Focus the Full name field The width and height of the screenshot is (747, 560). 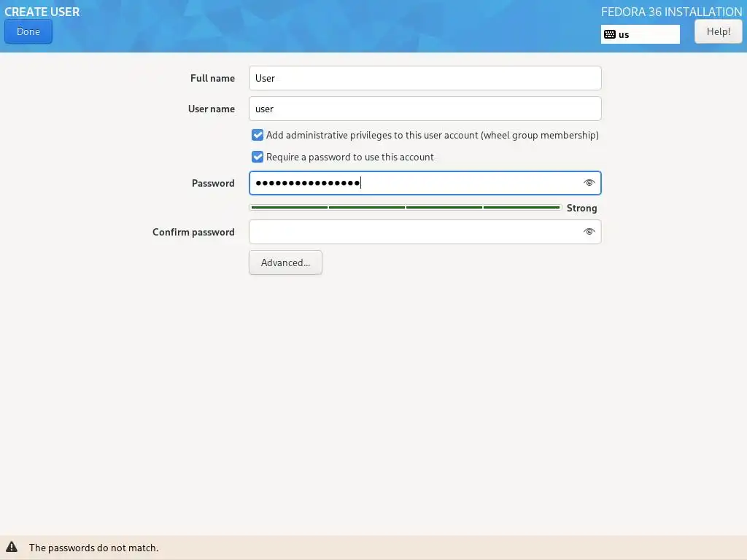[x=425, y=78]
